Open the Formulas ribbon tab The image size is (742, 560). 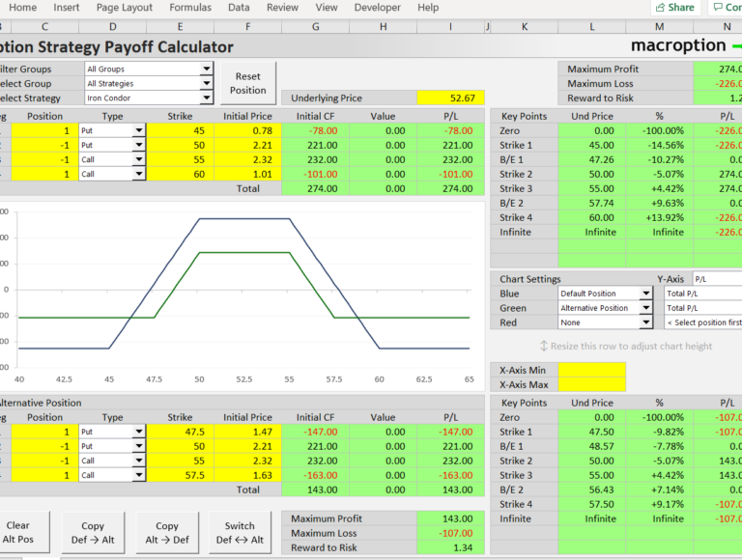[x=190, y=8]
